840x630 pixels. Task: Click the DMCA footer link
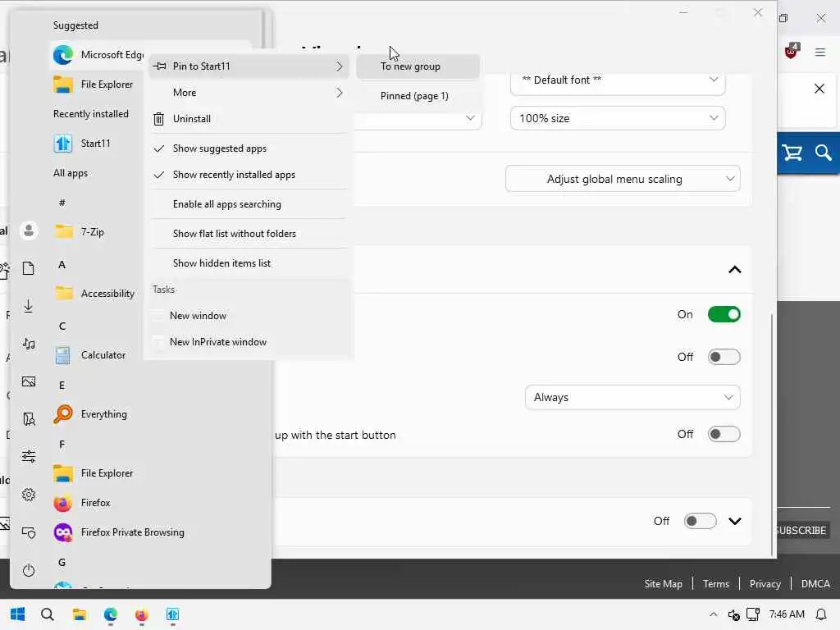(x=815, y=584)
